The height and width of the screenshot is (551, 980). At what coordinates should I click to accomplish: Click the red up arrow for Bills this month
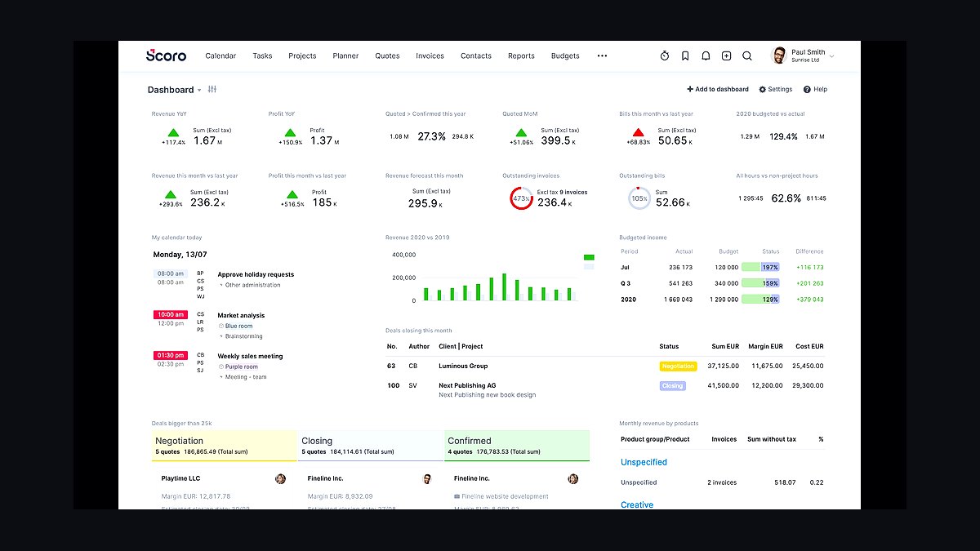(x=639, y=132)
